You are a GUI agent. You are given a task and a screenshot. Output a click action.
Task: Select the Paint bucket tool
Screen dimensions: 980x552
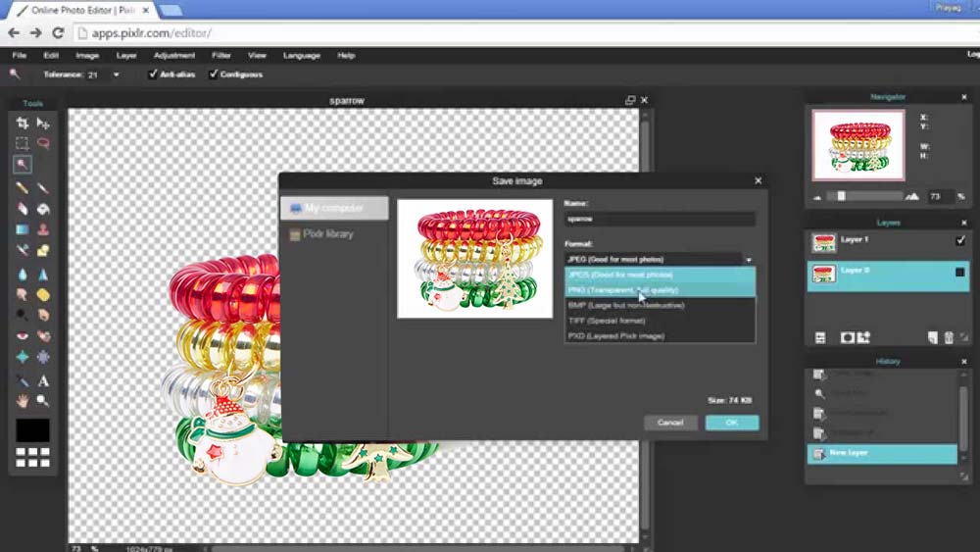point(43,209)
